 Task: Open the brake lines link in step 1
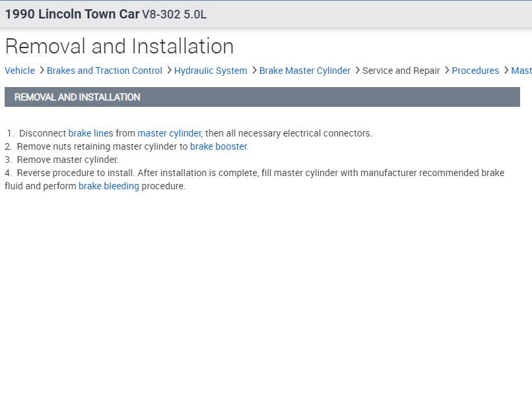90,133
